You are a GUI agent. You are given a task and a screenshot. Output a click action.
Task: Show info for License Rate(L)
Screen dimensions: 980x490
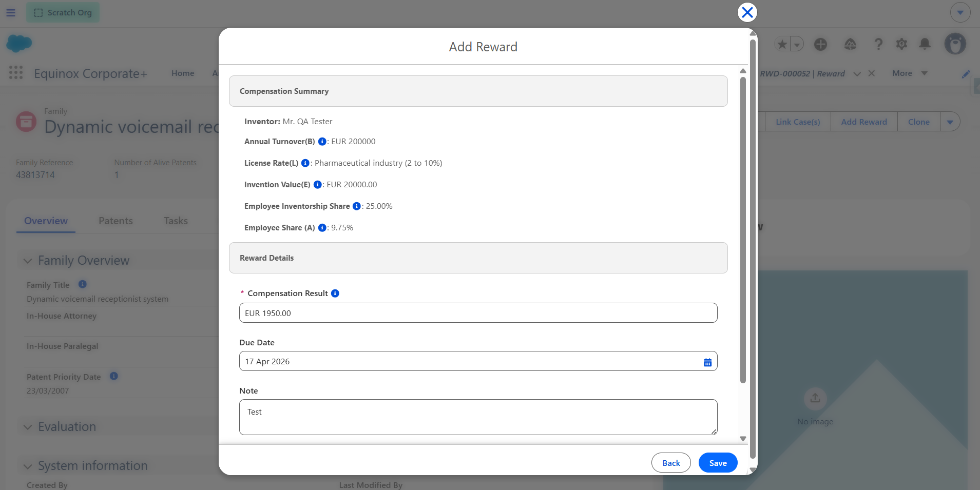[305, 163]
